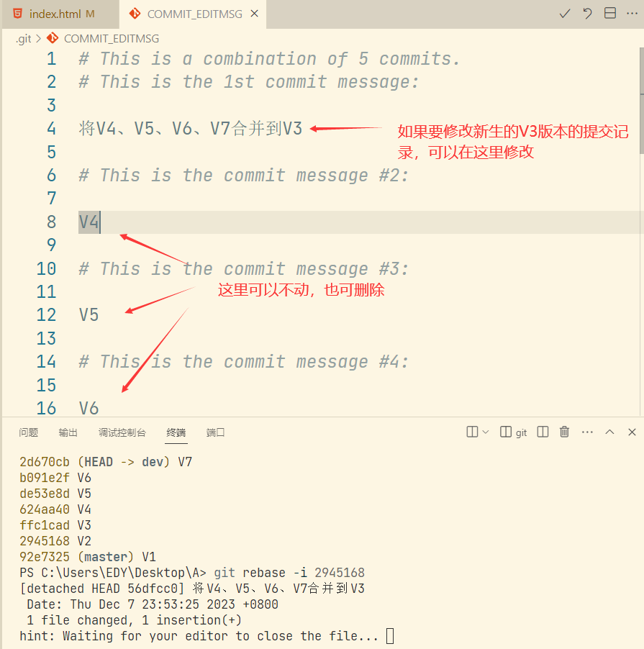Viewport: 644px width, 649px height.
Task: Click the COMMIT_EDITMSG breadcrumb item
Action: point(112,38)
